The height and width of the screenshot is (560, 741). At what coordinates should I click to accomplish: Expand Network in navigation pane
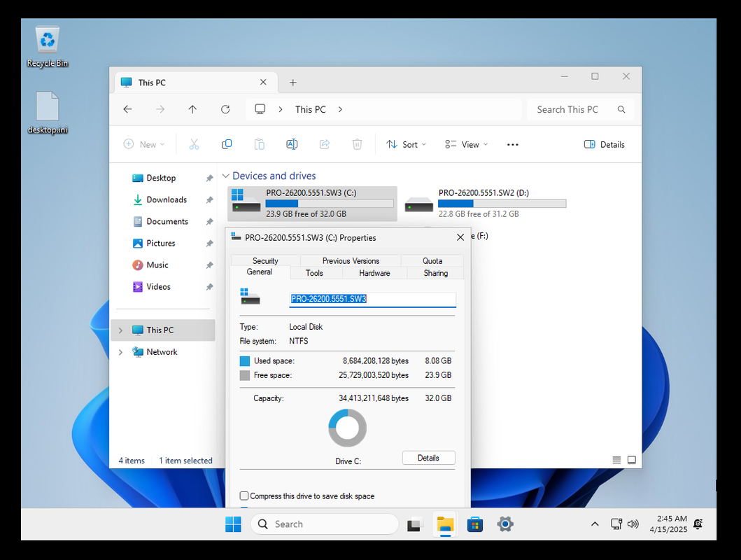tap(120, 352)
